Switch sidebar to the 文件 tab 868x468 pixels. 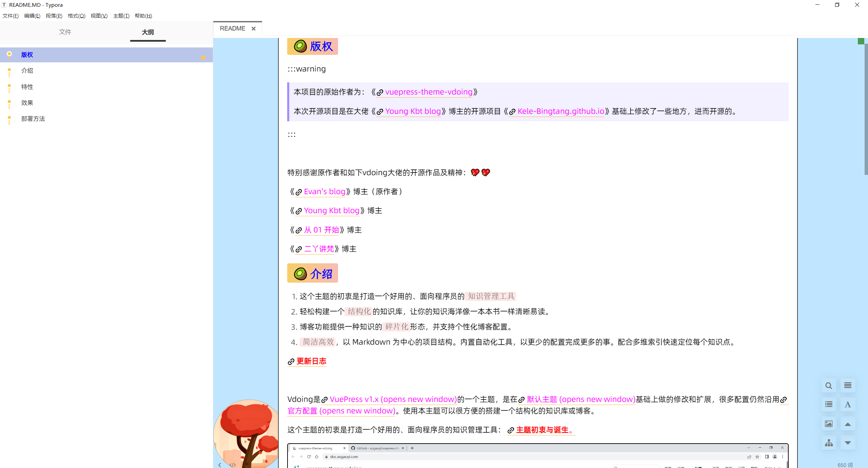65,32
